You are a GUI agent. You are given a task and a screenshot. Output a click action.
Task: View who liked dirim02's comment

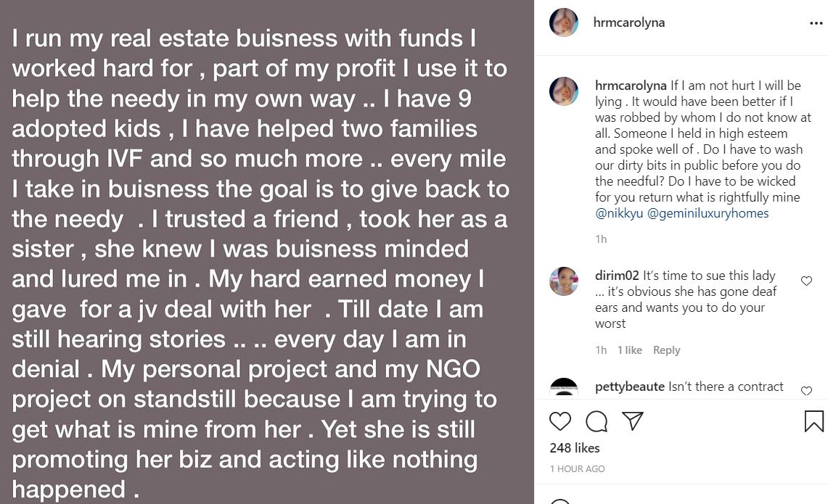coord(629,350)
